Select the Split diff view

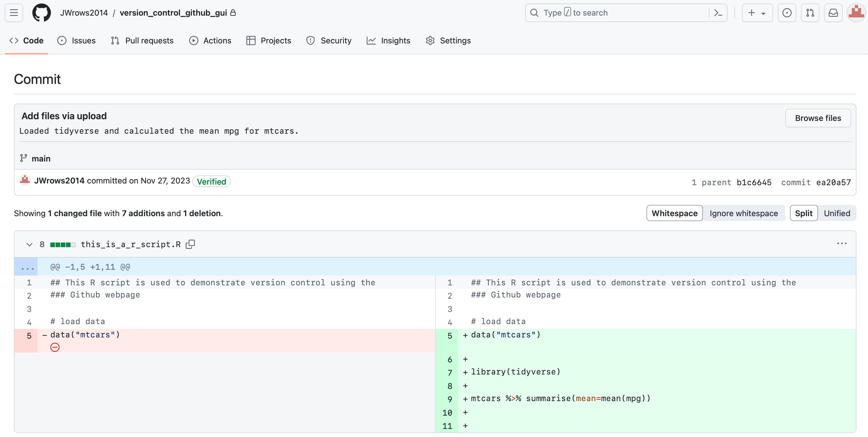803,213
